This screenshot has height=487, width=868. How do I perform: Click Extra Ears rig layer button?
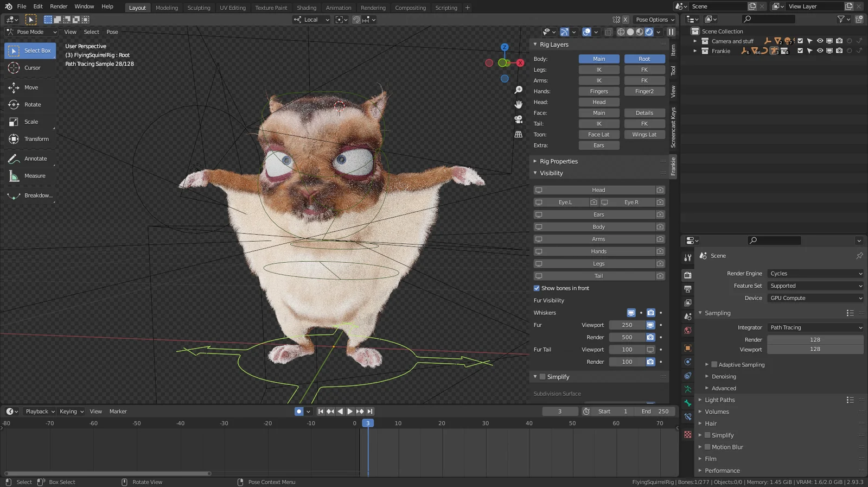click(x=599, y=146)
